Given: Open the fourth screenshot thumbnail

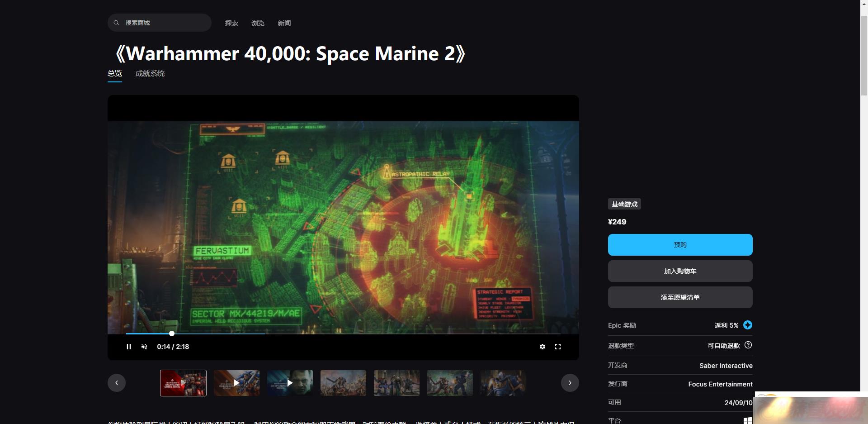Looking at the screenshot, I should pos(343,383).
